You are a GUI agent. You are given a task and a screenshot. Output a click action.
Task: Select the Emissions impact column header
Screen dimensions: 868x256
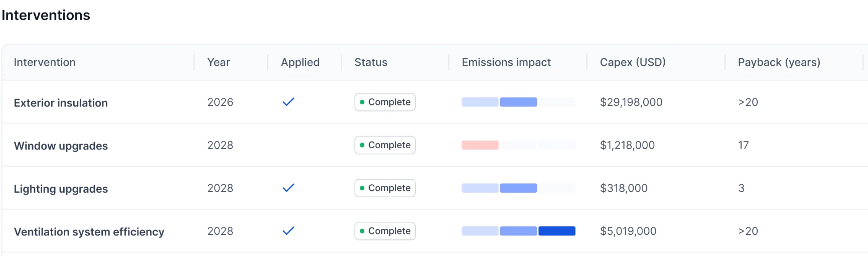(x=506, y=62)
